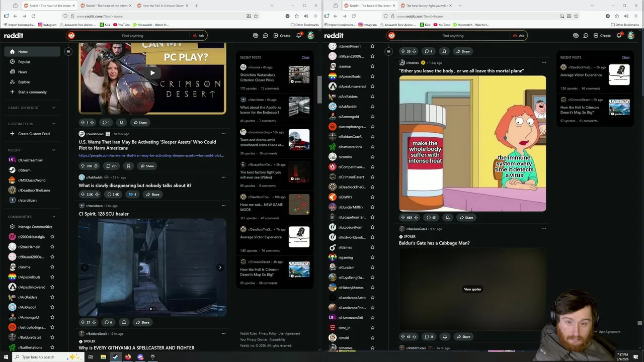Viewport: 644px width, 362px height.
Task: Open notifications bell in left window header
Action: (x=298, y=36)
